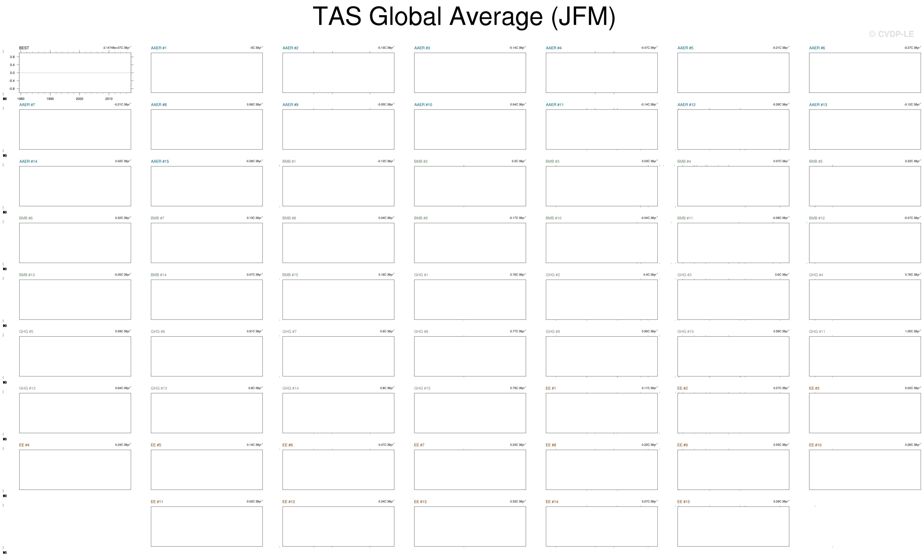Viewport: 924px width, 560px height.
Task: Click the AAER #15 title label
Action: tap(160, 162)
